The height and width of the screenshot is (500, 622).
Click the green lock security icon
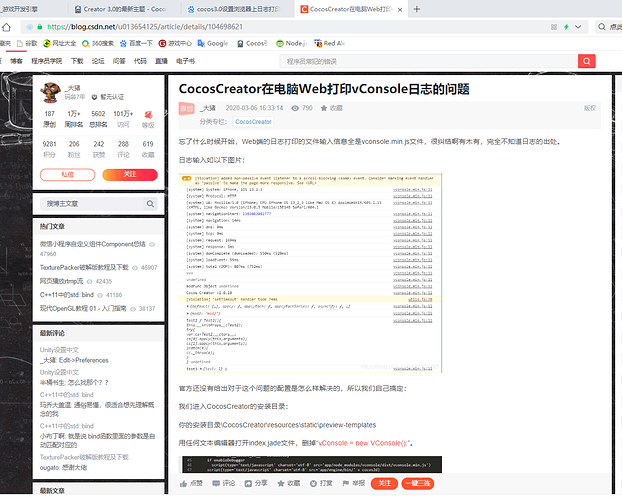coord(40,27)
